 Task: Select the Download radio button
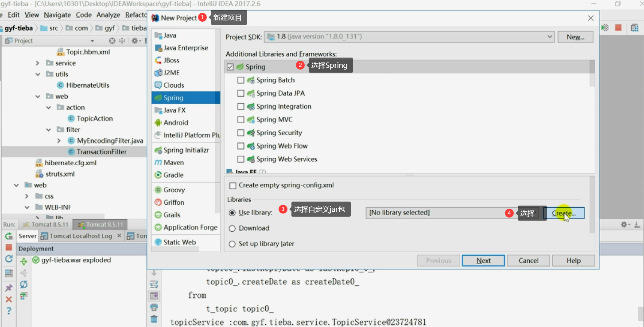click(232, 228)
